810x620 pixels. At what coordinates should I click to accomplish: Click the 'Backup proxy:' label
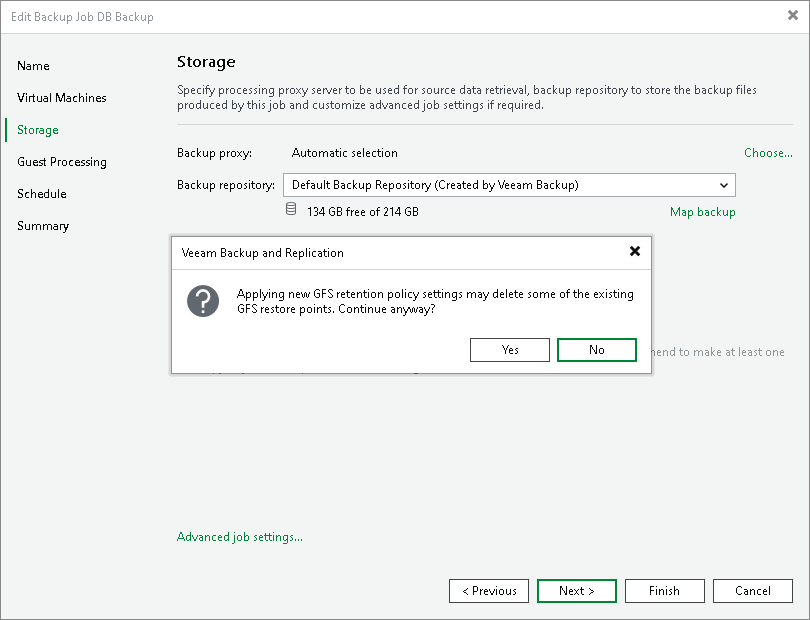click(x=214, y=153)
